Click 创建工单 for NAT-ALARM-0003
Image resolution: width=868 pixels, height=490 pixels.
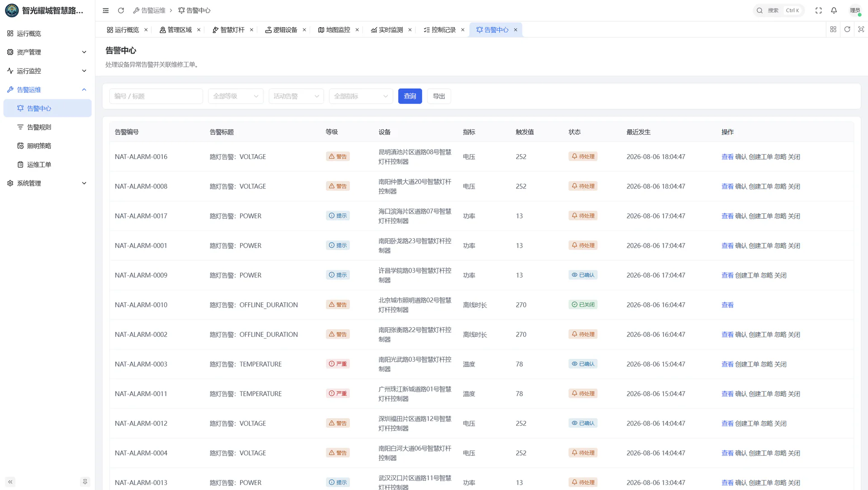click(747, 364)
